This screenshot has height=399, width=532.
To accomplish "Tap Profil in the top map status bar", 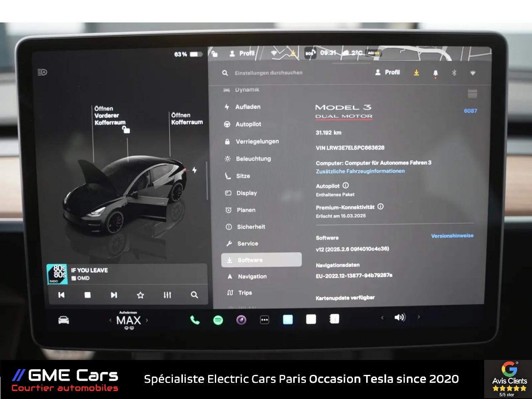I will coord(242,54).
